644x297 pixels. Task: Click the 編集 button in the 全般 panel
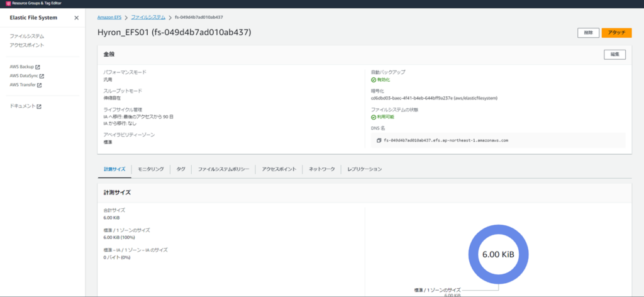coord(614,54)
